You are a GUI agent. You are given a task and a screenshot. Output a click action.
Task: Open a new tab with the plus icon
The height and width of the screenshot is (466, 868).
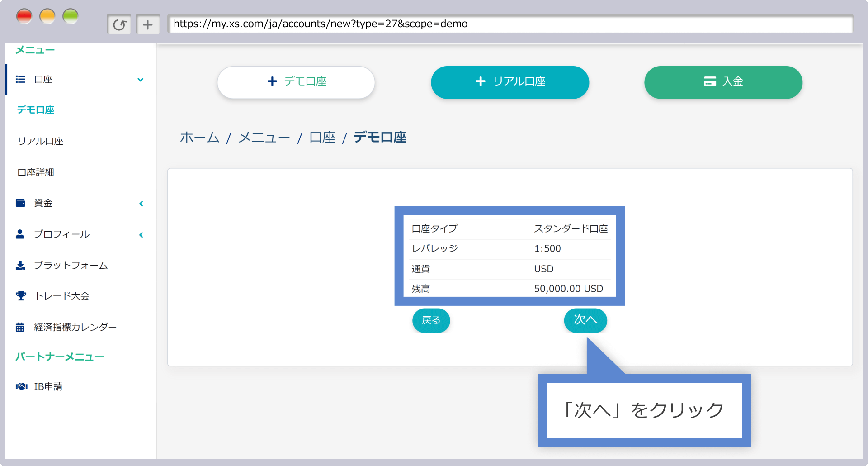148,24
